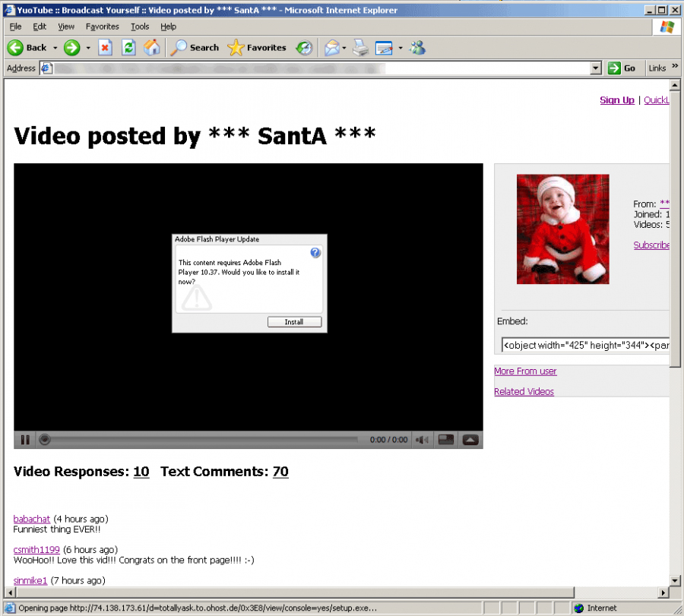Click the Refresh page icon
The image size is (684, 616).
(x=129, y=48)
